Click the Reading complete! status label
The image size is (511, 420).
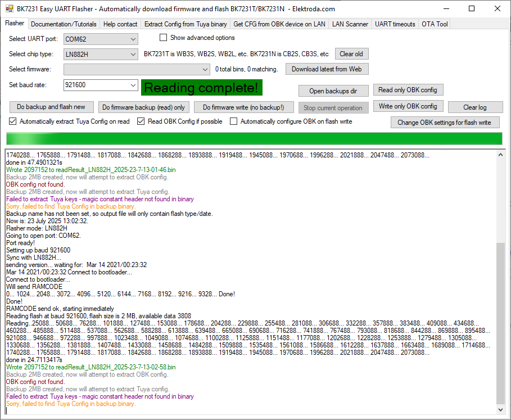click(201, 88)
